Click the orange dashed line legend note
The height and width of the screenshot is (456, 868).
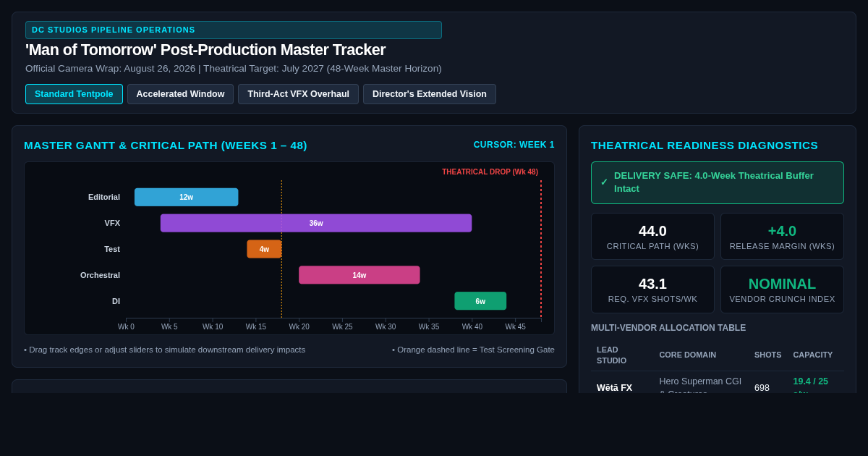(x=474, y=350)
